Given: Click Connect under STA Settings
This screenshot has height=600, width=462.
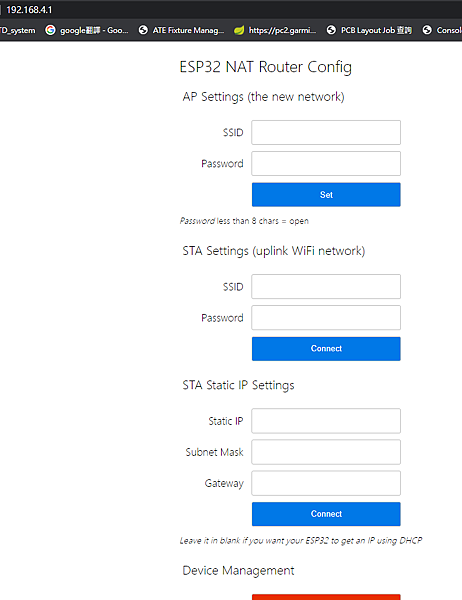Looking at the screenshot, I should click(x=326, y=349).
